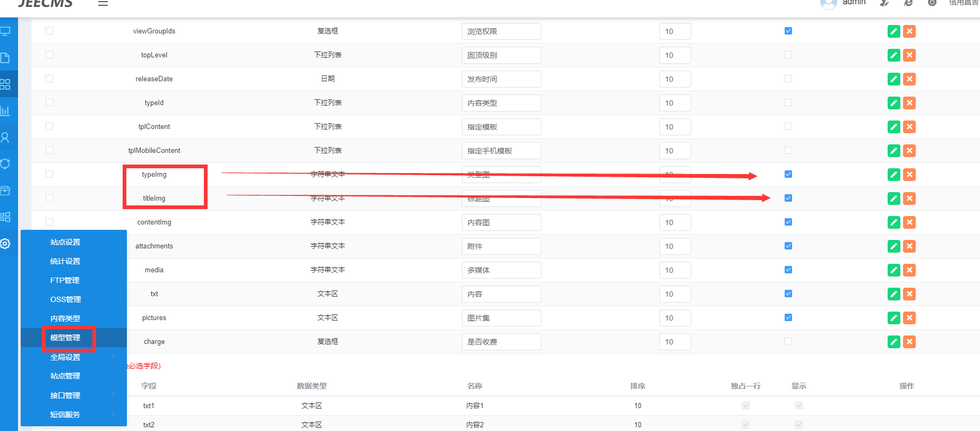Screen dimensions: 980x431
Task: Select the row checkbox for releaseDate
Action: click(49, 79)
